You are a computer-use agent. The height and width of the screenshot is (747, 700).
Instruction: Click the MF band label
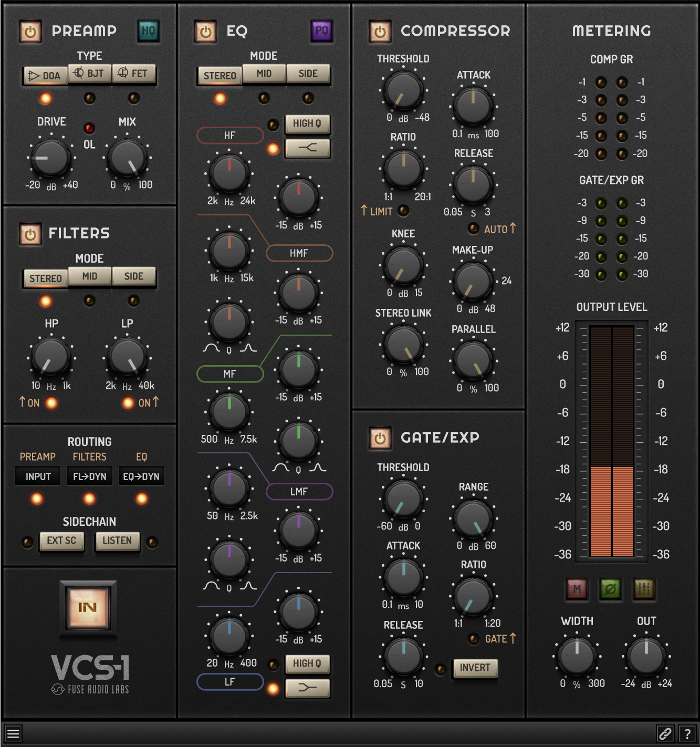click(x=230, y=374)
